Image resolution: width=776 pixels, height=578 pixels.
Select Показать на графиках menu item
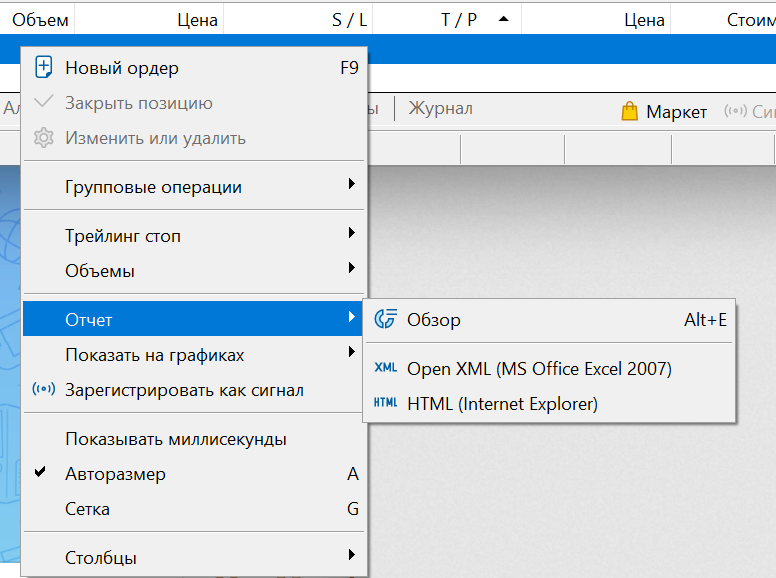point(195,355)
